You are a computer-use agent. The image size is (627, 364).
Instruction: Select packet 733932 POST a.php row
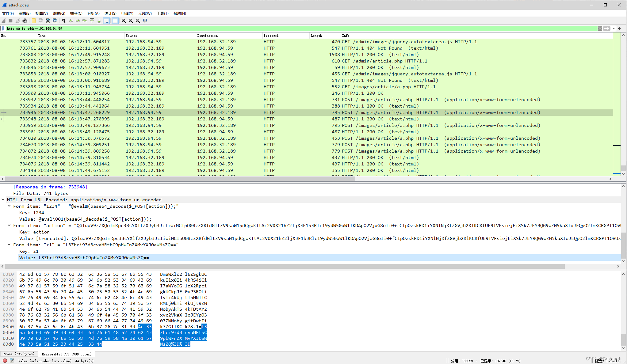(307, 100)
